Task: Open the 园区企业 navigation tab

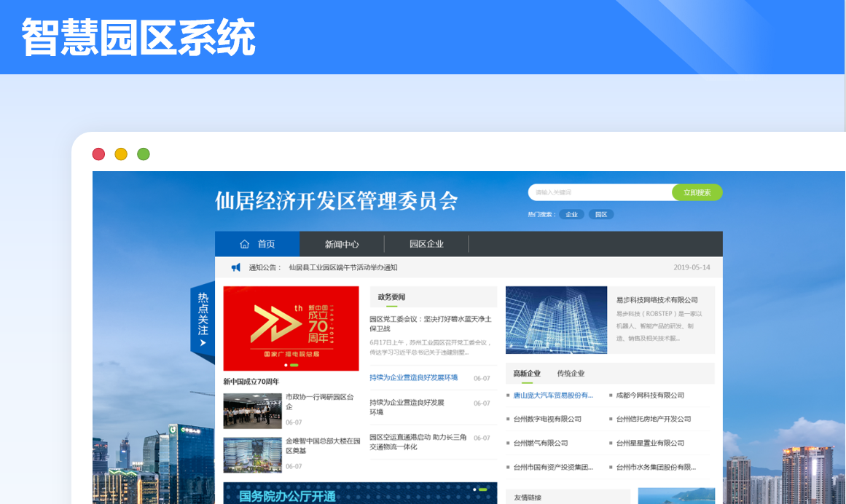Action: pos(426,244)
